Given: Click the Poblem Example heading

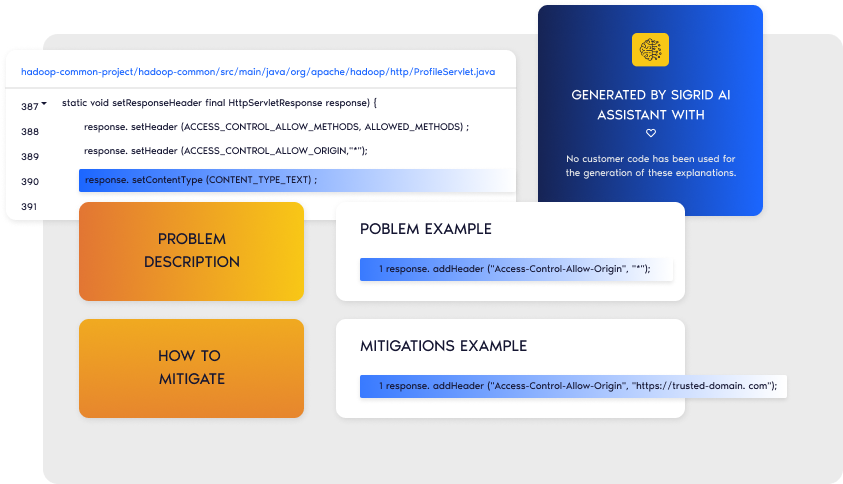Looking at the screenshot, I should pyautogui.click(x=426, y=229).
